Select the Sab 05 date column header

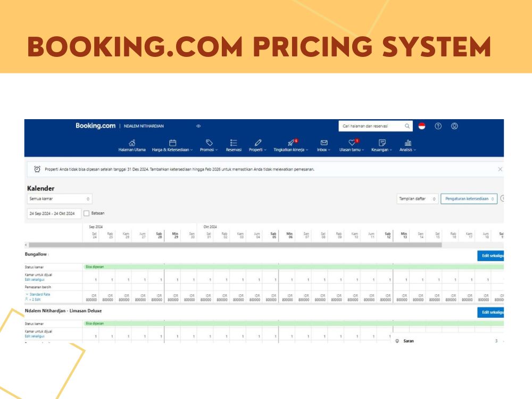273,235
